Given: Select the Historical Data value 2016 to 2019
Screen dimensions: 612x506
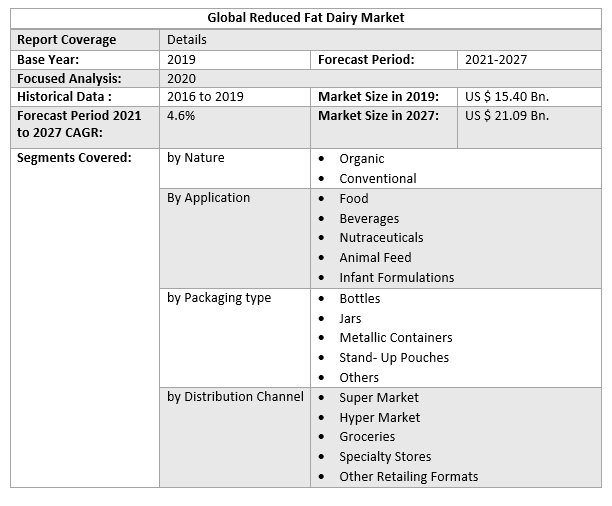Looking at the screenshot, I should coord(205,97).
